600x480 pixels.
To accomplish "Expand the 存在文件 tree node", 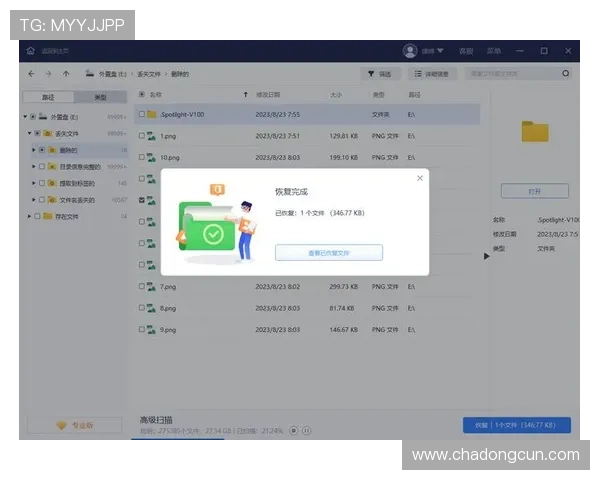I will (29, 216).
